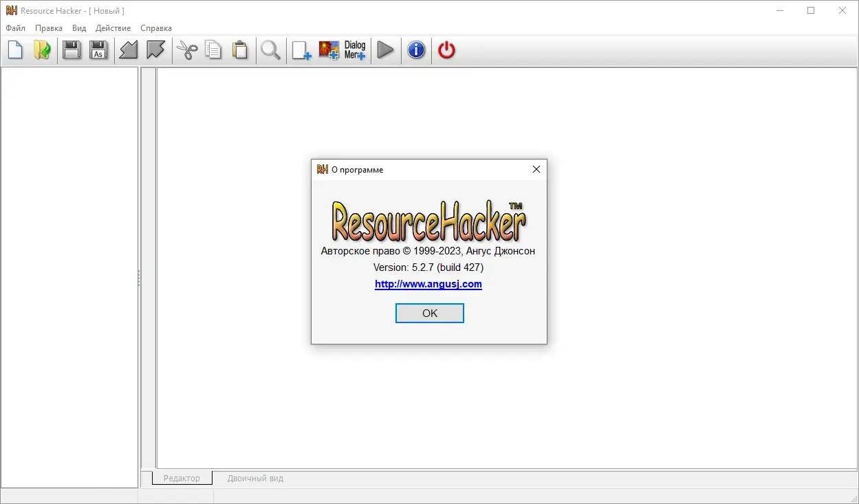Open a file with the folder icon
Image resolution: width=859 pixels, height=504 pixels.
[42, 50]
